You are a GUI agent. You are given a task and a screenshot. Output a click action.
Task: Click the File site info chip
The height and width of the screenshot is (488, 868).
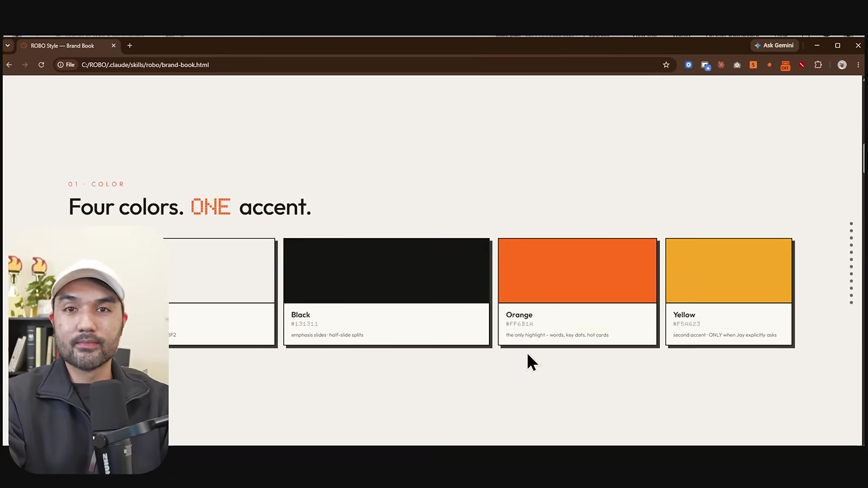click(x=66, y=64)
